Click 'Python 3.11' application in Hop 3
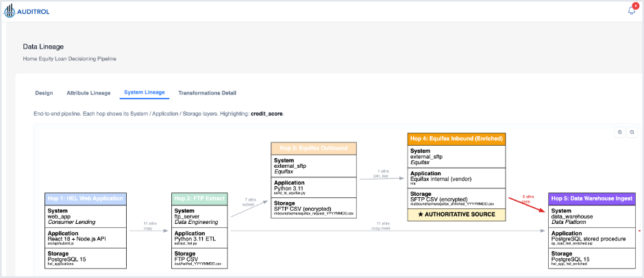Image resolution: width=644 pixels, height=278 pixels. [x=287, y=188]
